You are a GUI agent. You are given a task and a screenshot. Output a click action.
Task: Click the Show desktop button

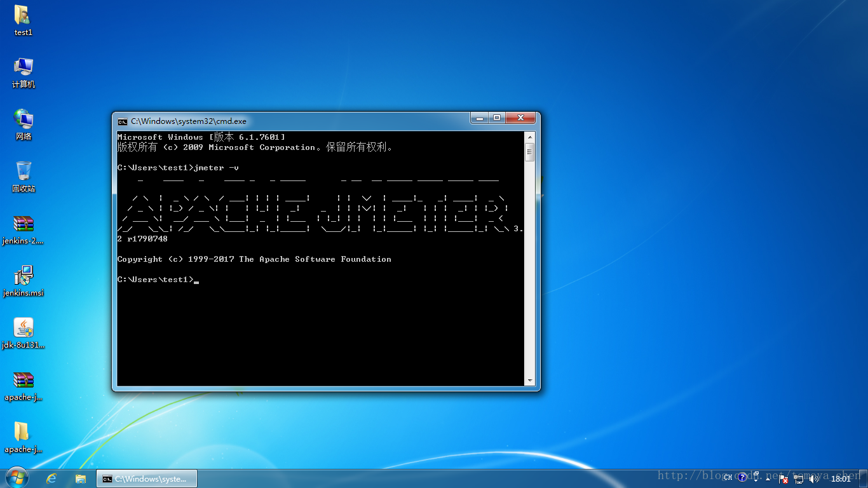pos(864,478)
